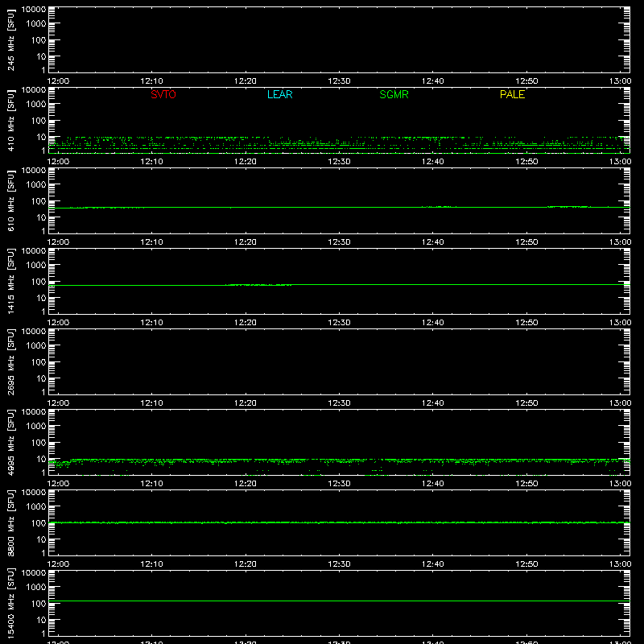Click 12:40 tick under the 2695 MHz panel
This screenshot has width=644, height=644.
click(433, 403)
